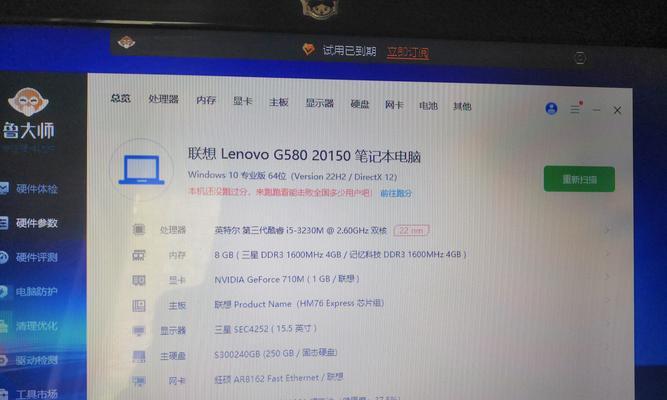Click the 8 GB DDR3 memory text
This screenshot has height=400, width=667.
[x=340, y=254]
